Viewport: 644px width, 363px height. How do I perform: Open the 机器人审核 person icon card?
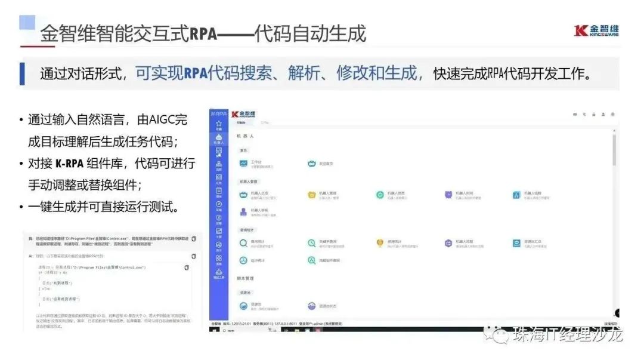(x=258, y=212)
